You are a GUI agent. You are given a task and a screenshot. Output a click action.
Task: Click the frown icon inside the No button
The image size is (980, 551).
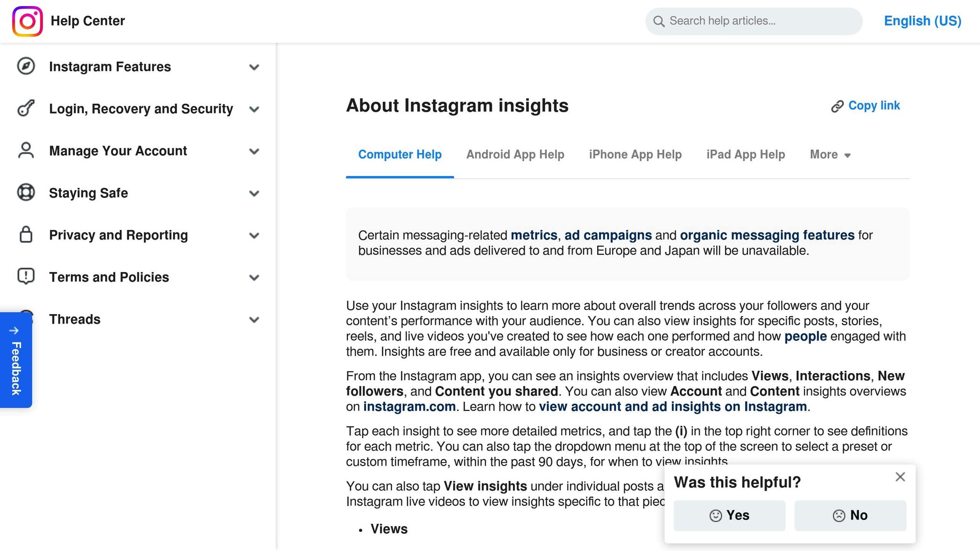(x=840, y=516)
